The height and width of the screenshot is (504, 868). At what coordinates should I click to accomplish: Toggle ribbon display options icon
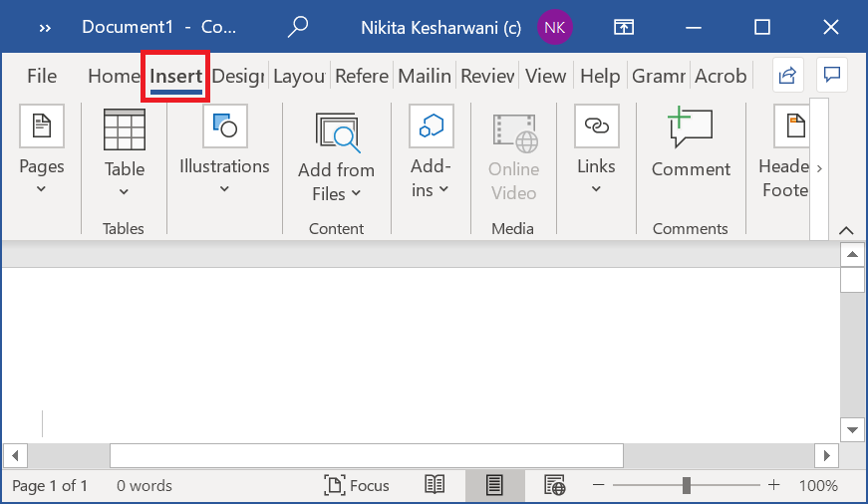[624, 27]
